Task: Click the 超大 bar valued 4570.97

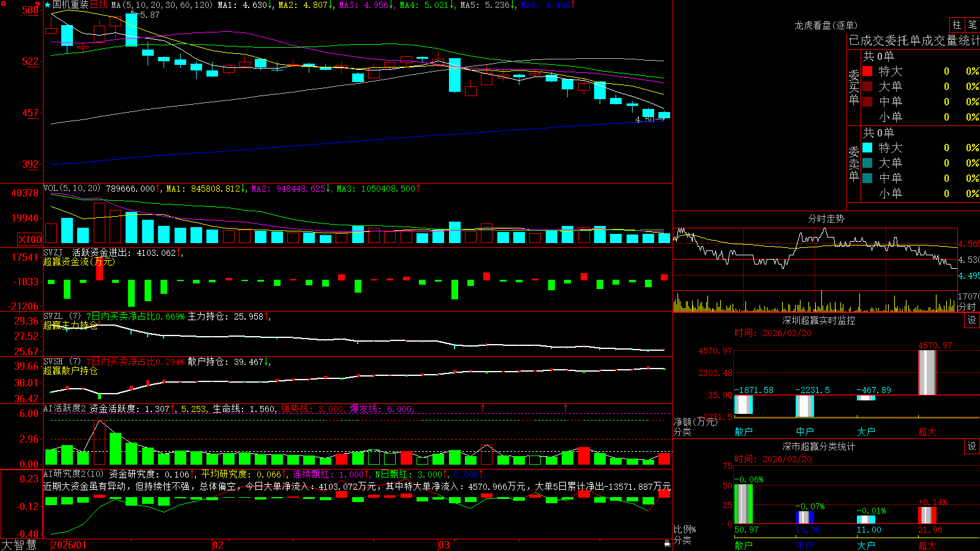Action: [927, 372]
